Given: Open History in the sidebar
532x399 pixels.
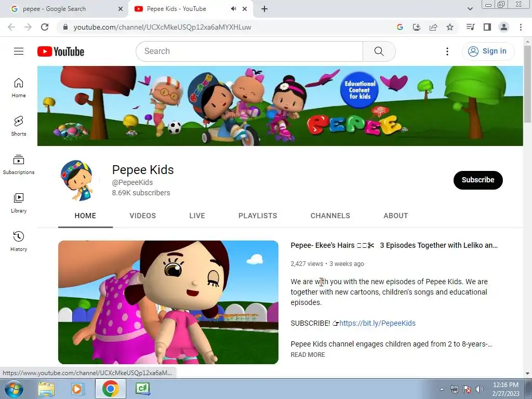Looking at the screenshot, I should 19,241.
